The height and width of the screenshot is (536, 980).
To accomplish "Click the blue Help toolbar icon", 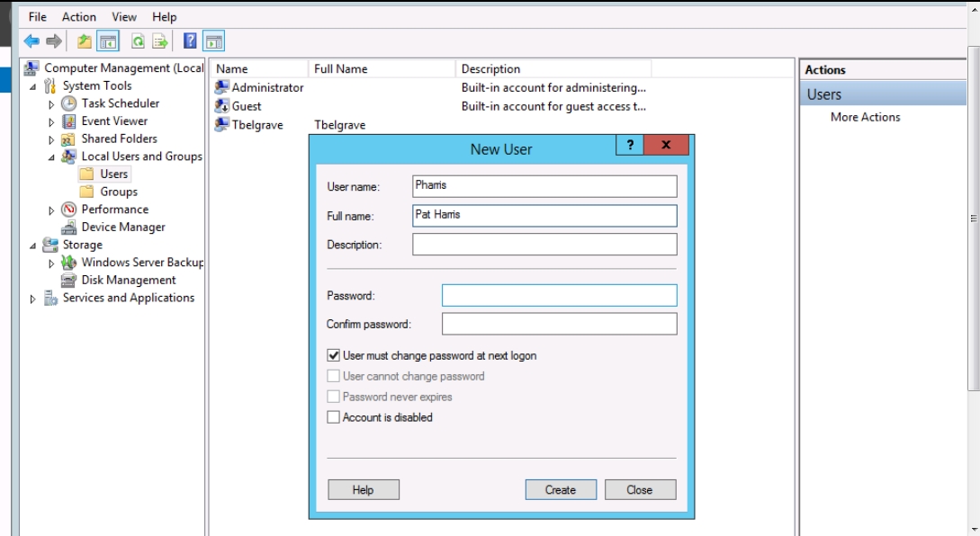I will 190,40.
